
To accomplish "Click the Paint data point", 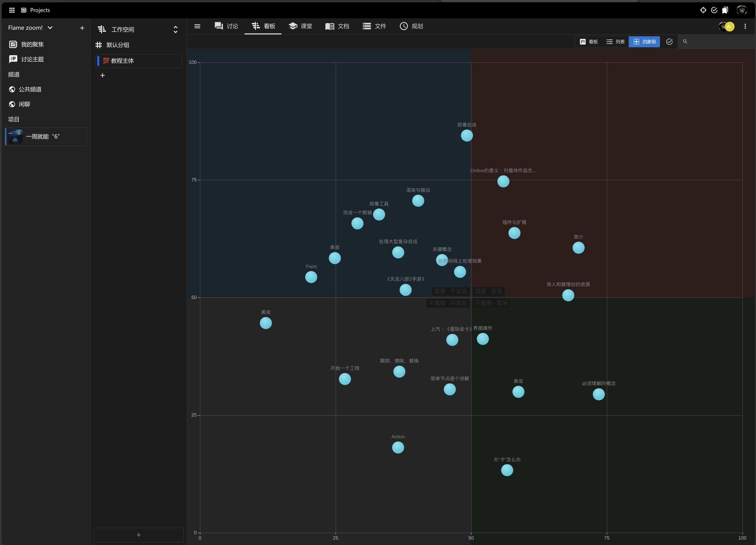I will click(311, 277).
